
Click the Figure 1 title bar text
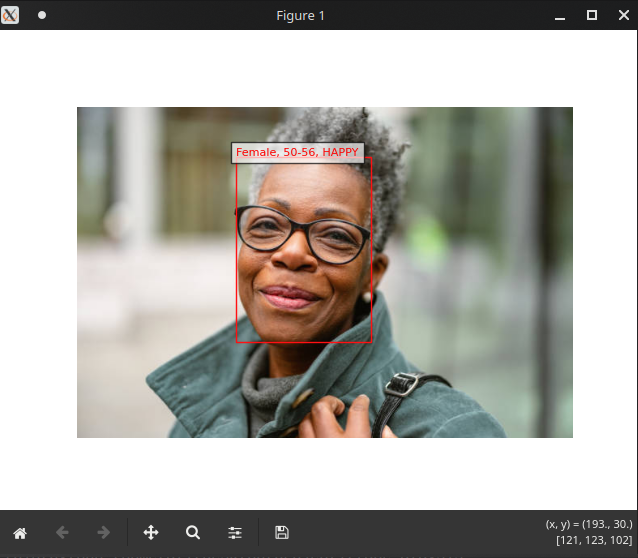(x=300, y=15)
